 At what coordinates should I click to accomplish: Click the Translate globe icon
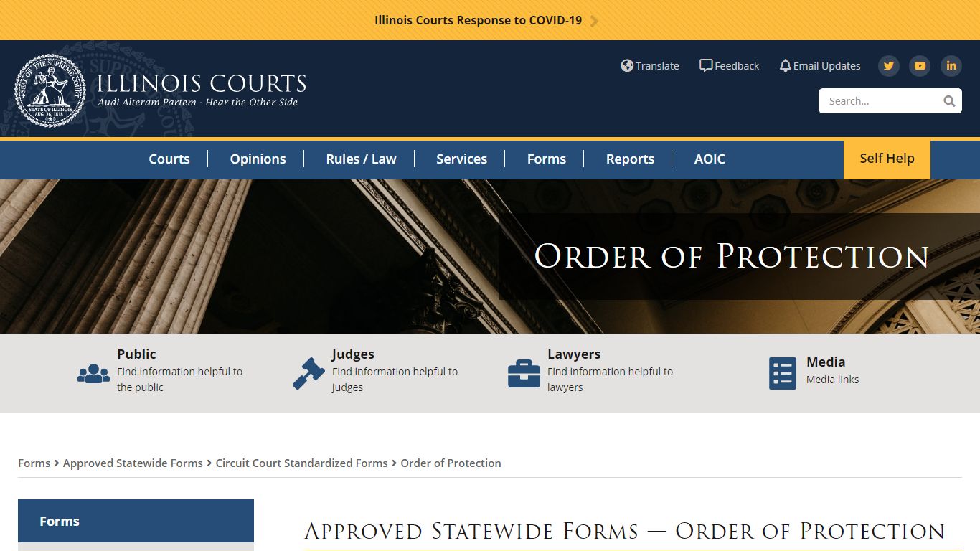click(627, 65)
